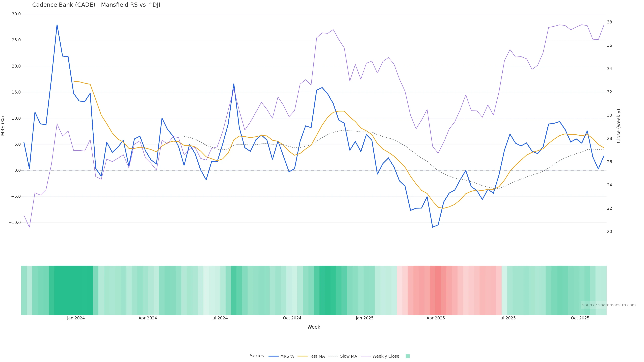Click the Week x-axis title
Viewport: 644px width, 362px height.
click(313, 327)
